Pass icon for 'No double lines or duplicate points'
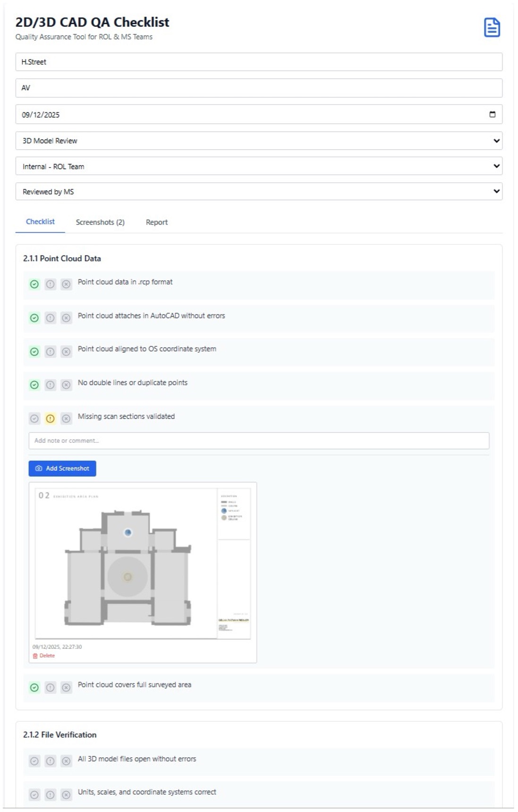This screenshot has width=518, height=812. pos(34,385)
